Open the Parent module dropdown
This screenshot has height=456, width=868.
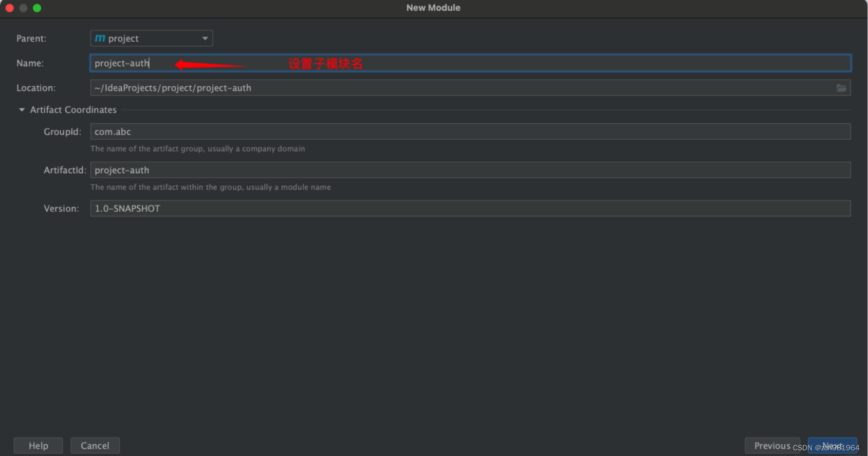[152, 39]
